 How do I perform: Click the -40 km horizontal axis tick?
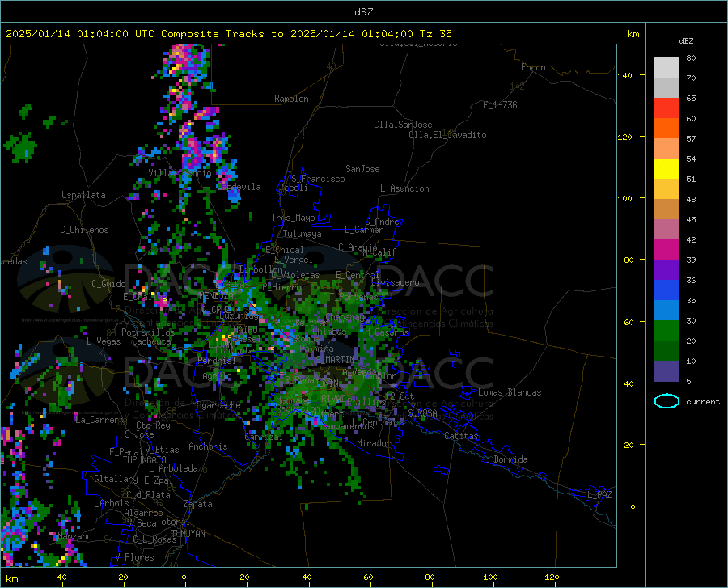59,577
